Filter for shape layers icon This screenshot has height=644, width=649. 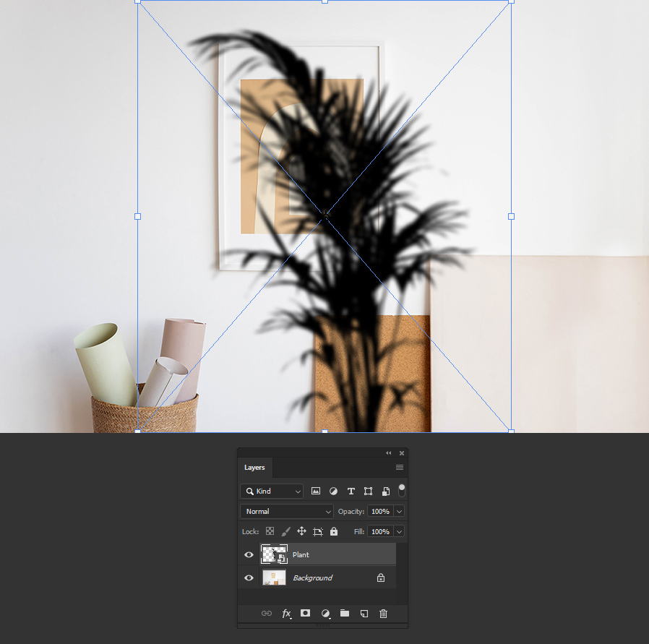pos(368,491)
